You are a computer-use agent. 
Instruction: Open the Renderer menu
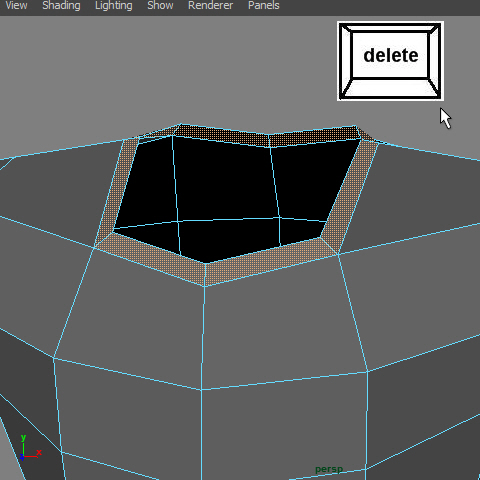coord(210,6)
